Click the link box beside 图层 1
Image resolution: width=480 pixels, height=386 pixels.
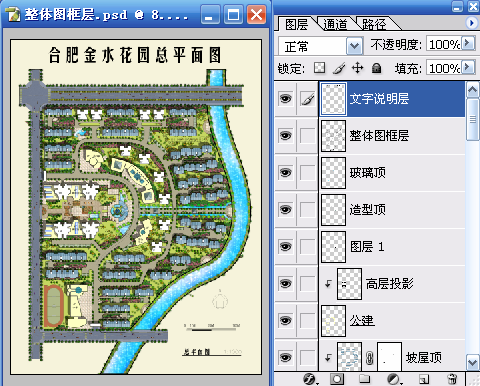point(307,247)
